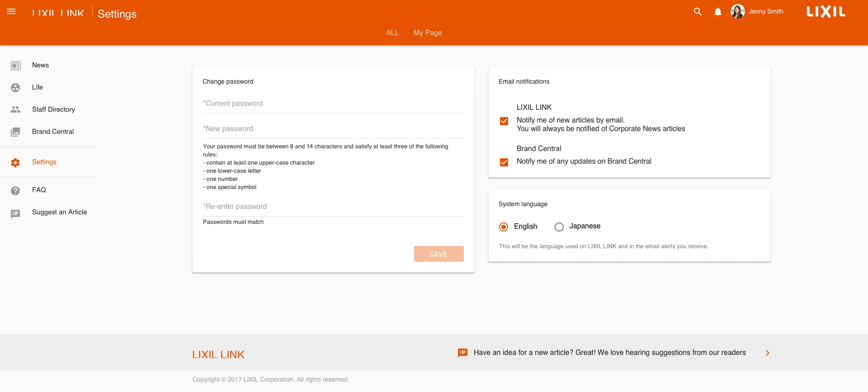Focus the Re-enter password field

click(333, 207)
